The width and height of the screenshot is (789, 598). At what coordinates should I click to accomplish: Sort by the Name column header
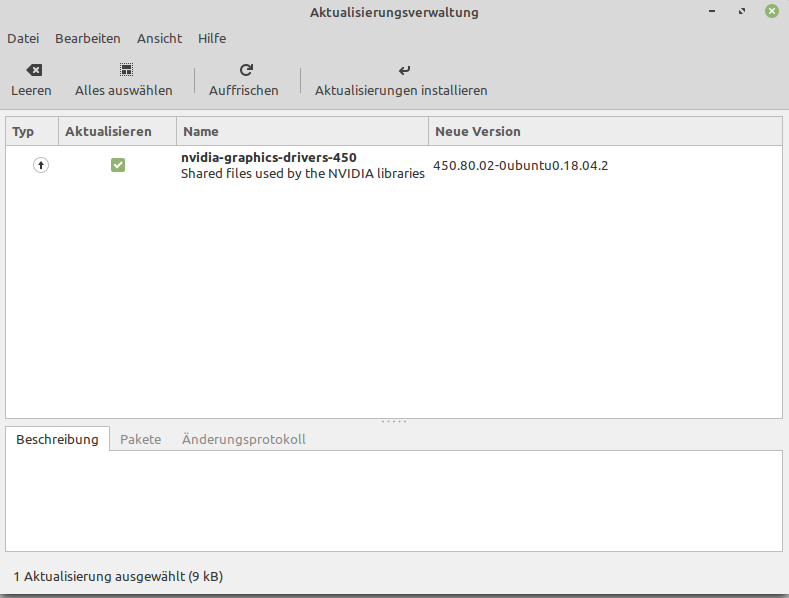(x=302, y=131)
